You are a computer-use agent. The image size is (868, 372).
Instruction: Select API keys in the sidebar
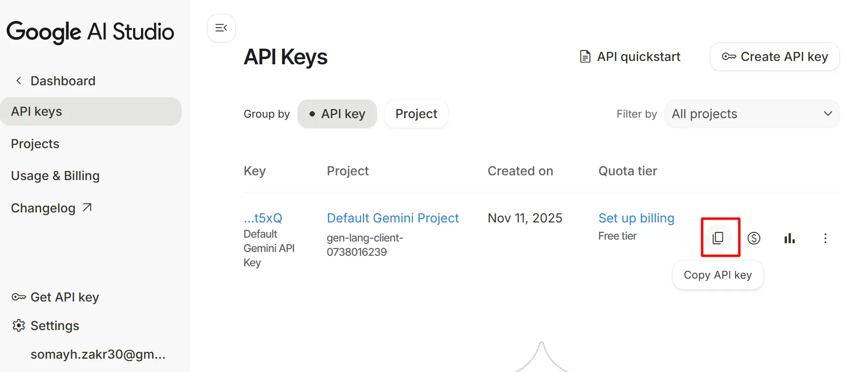[x=91, y=111]
